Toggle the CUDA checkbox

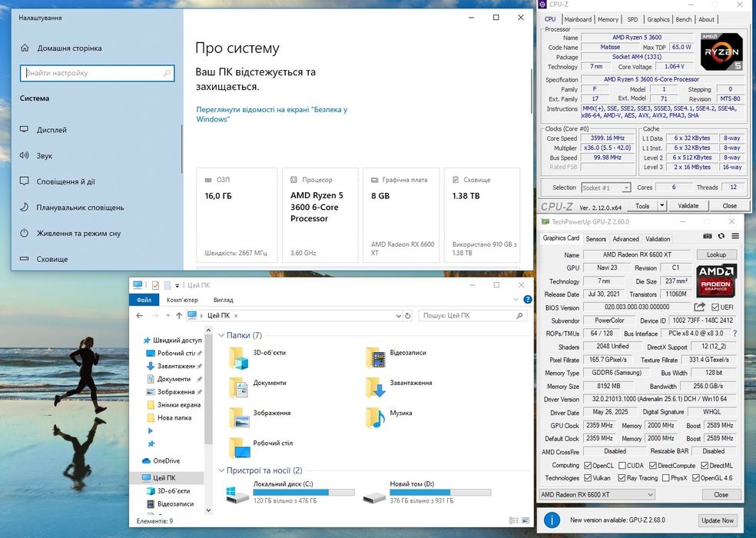coord(622,466)
